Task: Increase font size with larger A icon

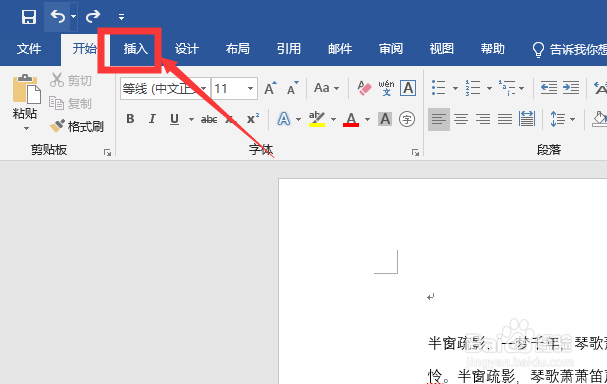Action: [270, 88]
